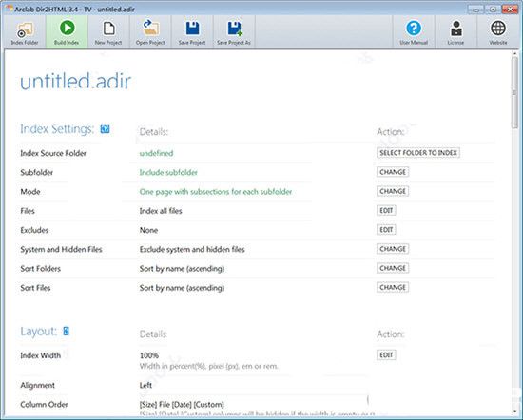
Task: Click vertical scrollbar thumb
Action: (x=514, y=92)
